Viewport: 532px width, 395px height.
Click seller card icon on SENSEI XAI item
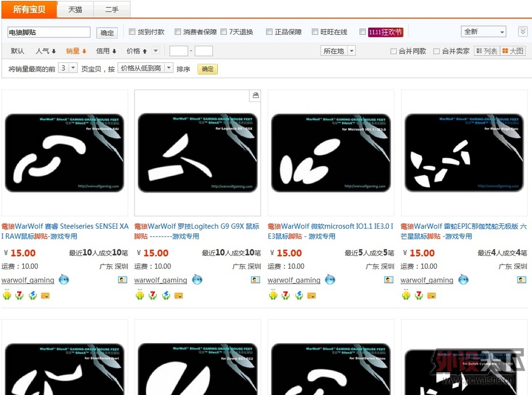tap(123, 280)
